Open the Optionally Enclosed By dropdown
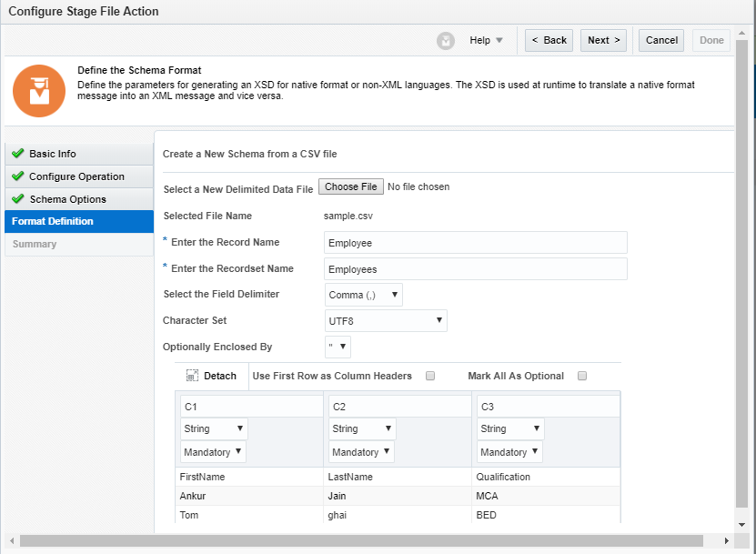 338,347
